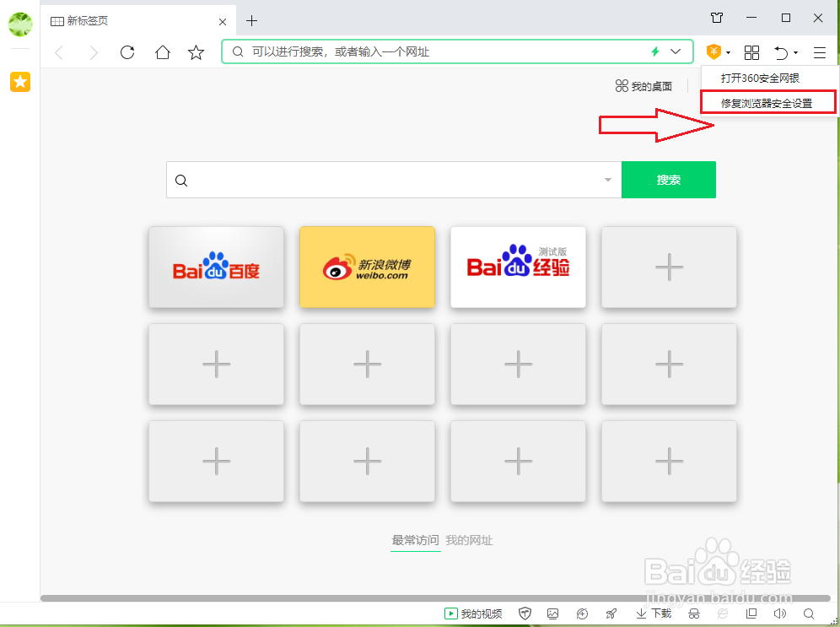Click the circular plus accelerator icon

(x=582, y=613)
